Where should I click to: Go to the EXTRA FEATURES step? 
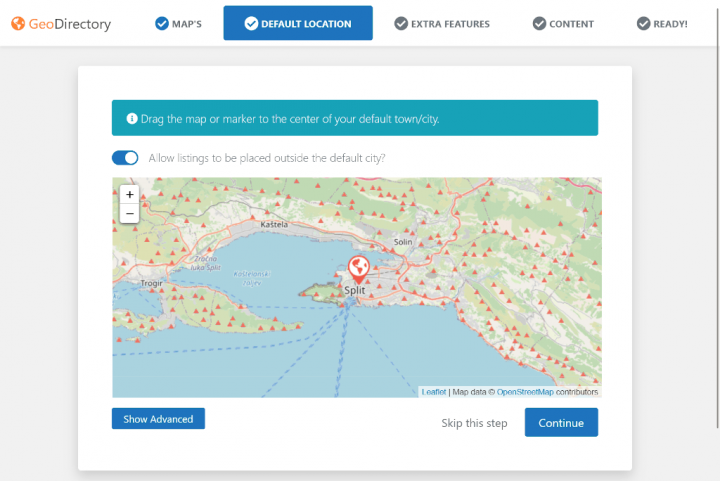(x=441, y=23)
